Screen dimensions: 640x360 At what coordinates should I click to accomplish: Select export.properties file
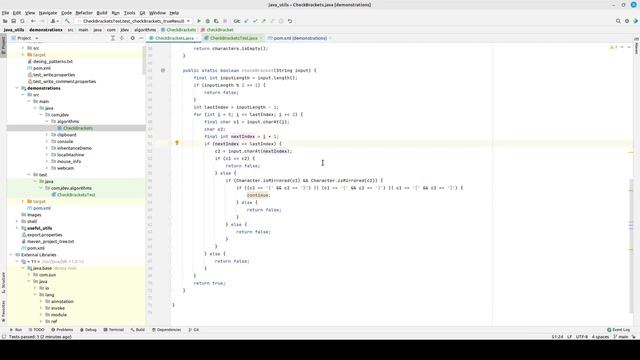pos(44,235)
